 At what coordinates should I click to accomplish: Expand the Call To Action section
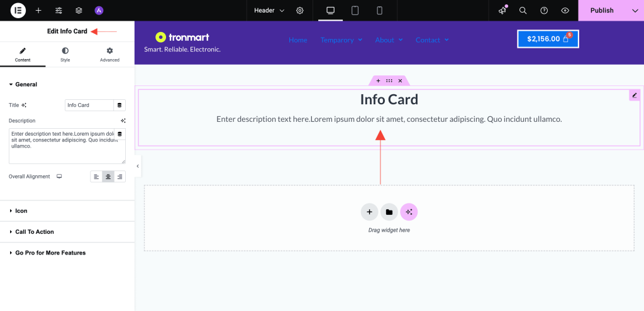click(x=35, y=232)
